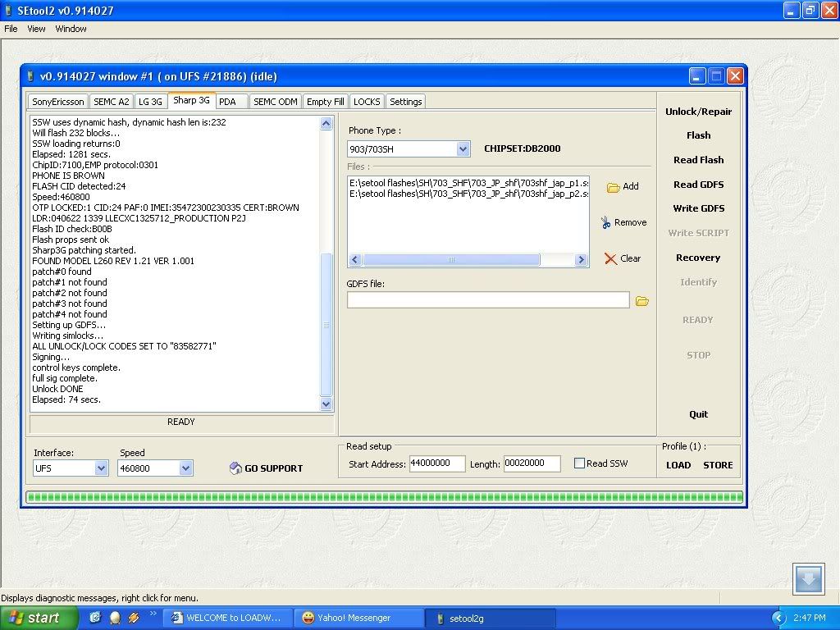840x630 pixels.
Task: Click the log vertical scrollbar thumb
Action: point(326,325)
